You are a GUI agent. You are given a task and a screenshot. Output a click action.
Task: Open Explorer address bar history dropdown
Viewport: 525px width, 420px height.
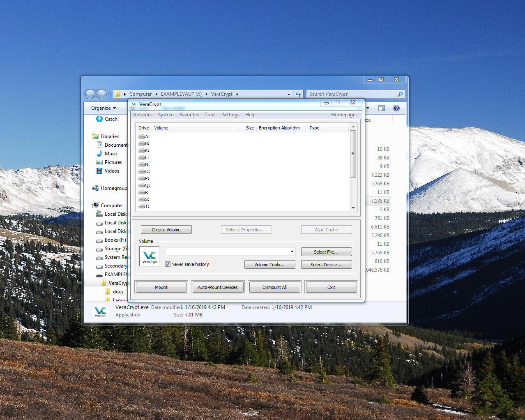point(289,94)
